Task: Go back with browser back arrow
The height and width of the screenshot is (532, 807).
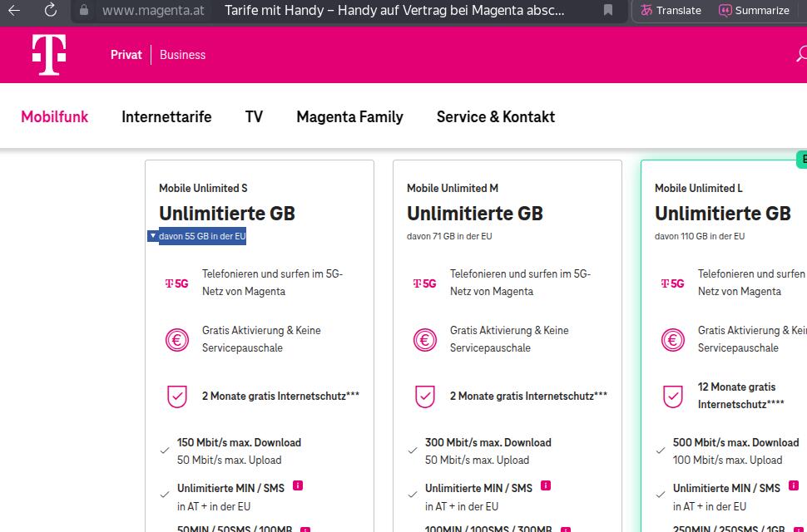Action: [x=14, y=11]
